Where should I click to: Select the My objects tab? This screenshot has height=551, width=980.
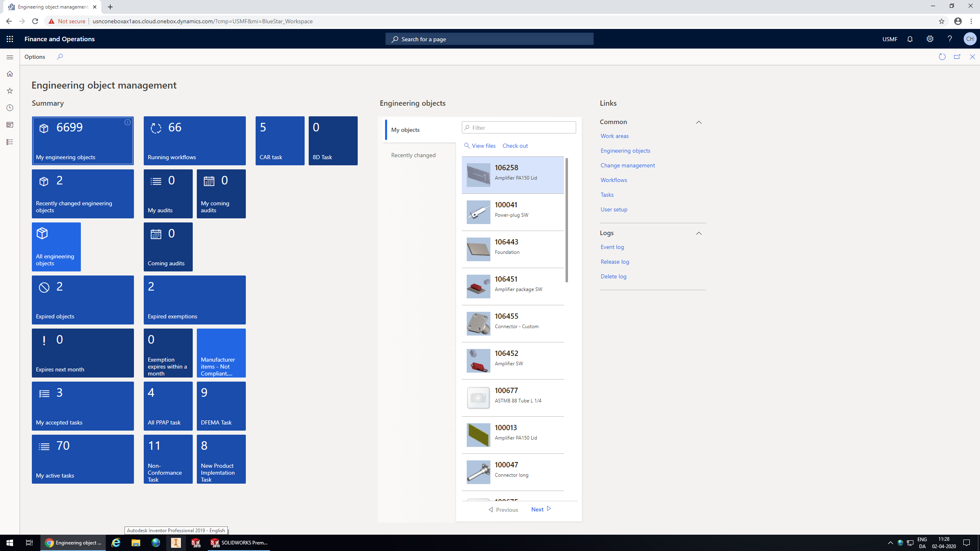405,129
